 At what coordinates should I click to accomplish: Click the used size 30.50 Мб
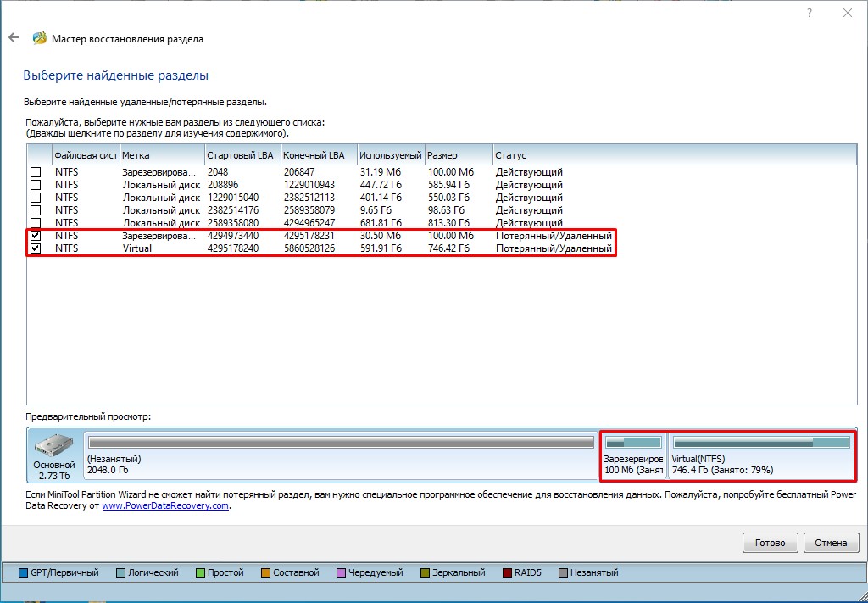pyautogui.click(x=381, y=236)
